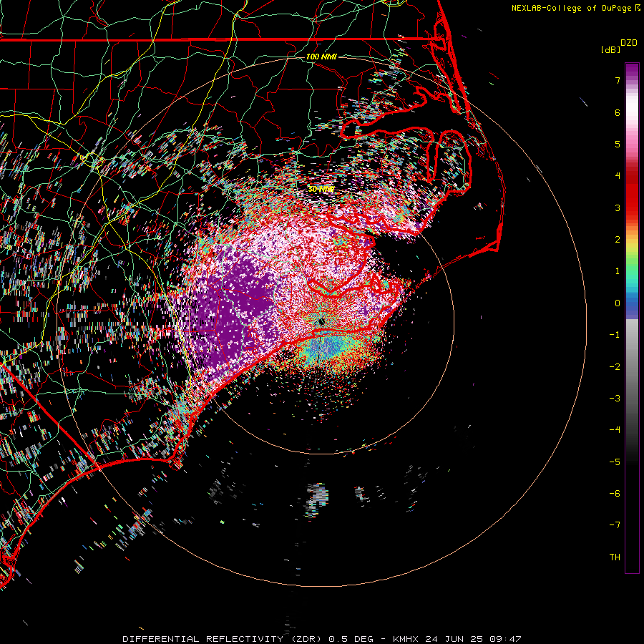Click the DZD legend header label

point(629,43)
